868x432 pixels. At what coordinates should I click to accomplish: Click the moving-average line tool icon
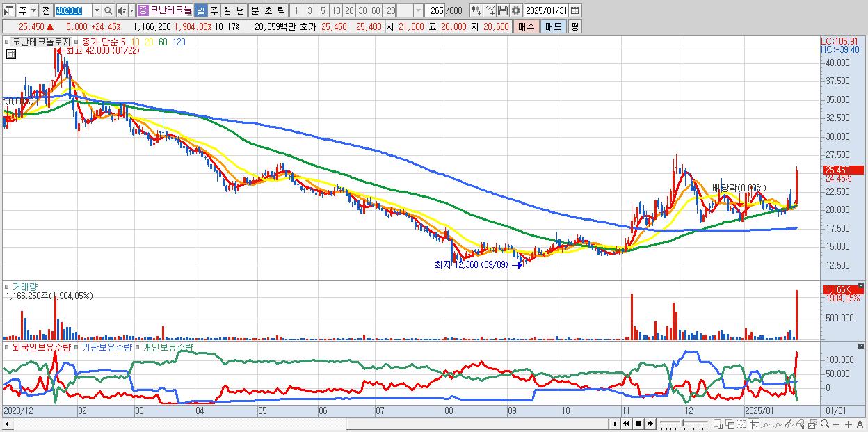[x=766, y=424]
